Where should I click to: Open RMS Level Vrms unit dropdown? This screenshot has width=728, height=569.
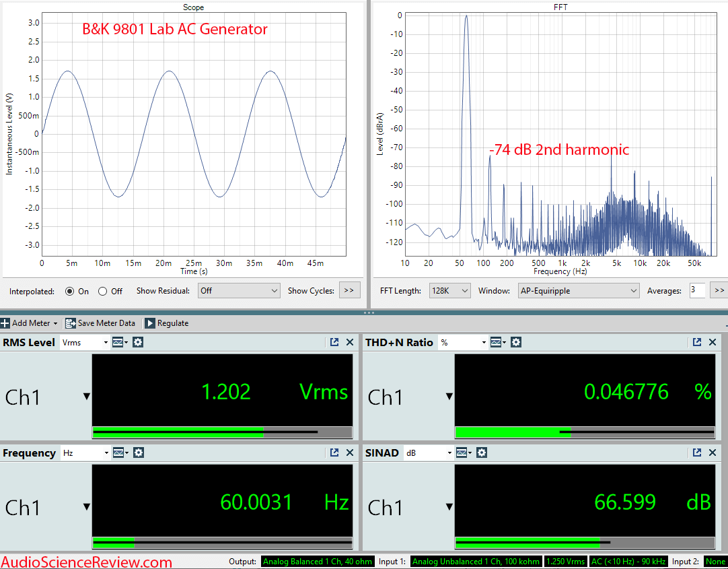85,342
